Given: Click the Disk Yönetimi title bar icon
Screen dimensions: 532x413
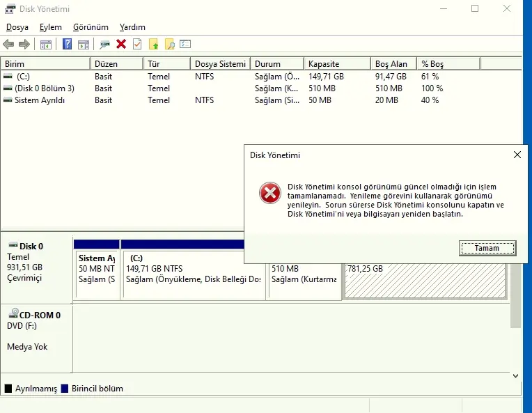Looking at the screenshot, I should pos(10,9).
